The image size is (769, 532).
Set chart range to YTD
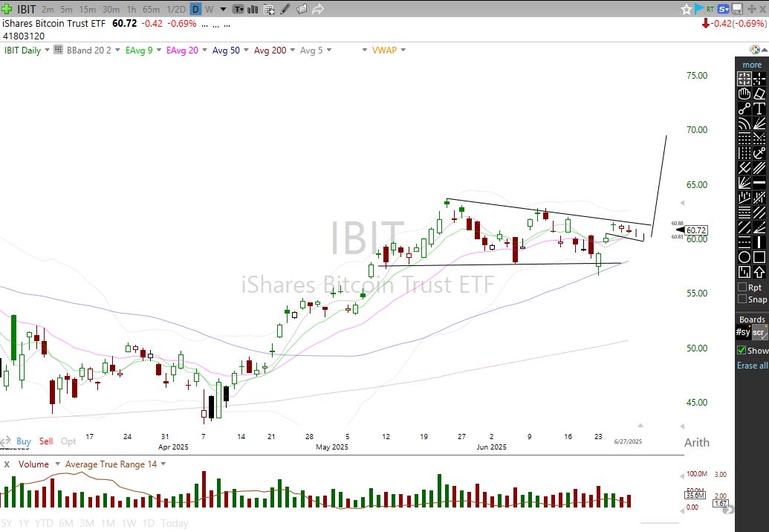[44, 523]
